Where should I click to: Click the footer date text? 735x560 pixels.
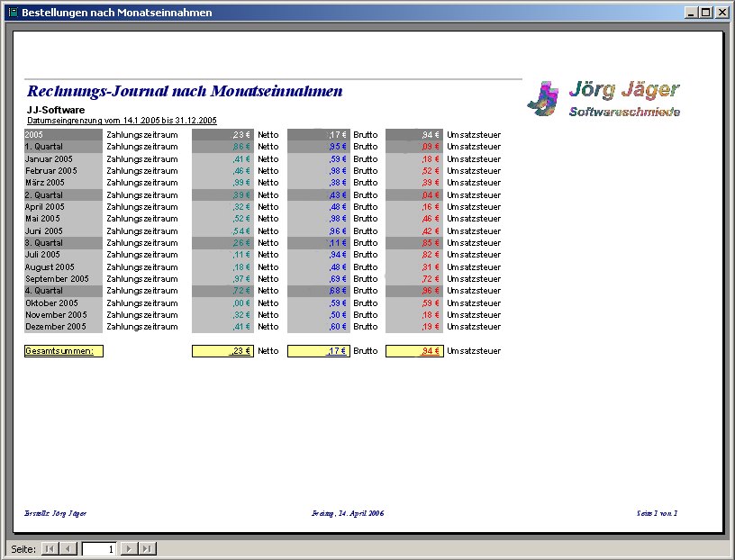(x=348, y=513)
